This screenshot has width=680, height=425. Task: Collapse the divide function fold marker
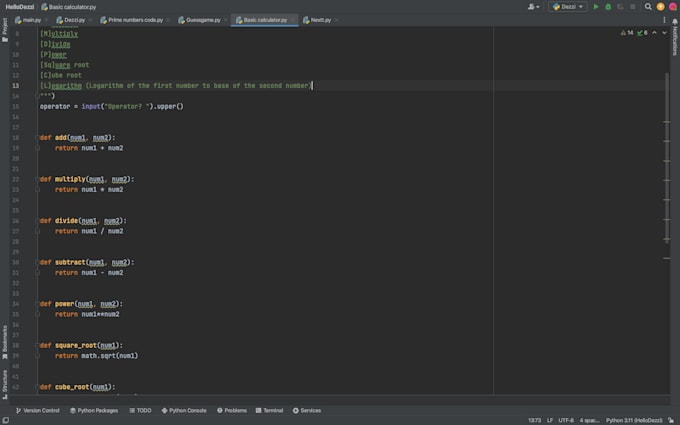point(37,221)
